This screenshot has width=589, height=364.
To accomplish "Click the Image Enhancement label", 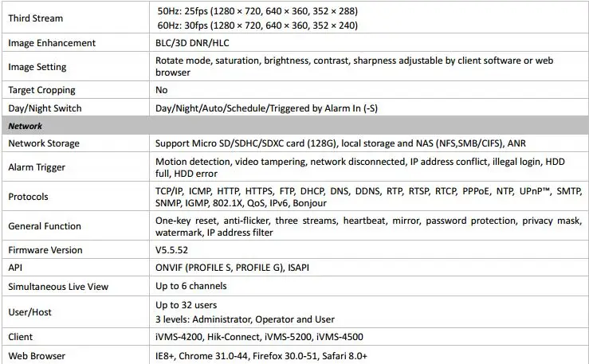I will tap(52, 43).
